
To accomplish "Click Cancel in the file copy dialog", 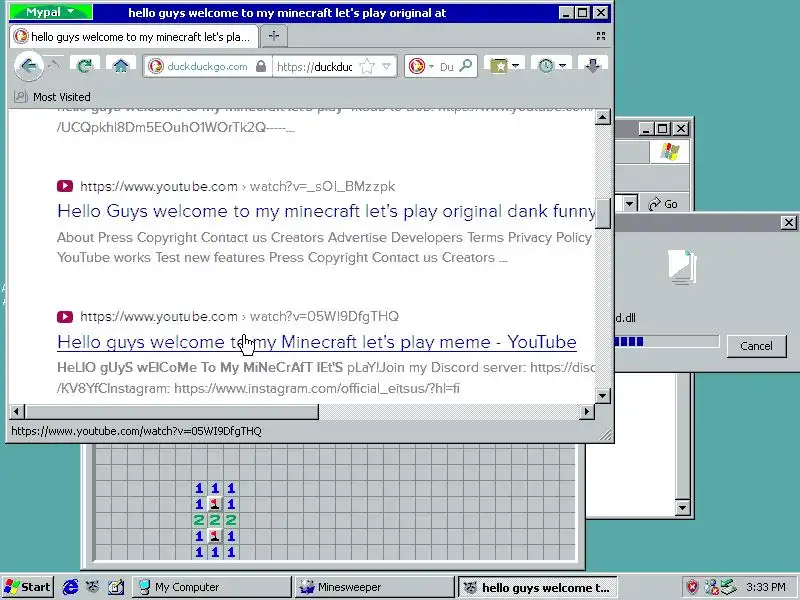I will click(756, 346).
